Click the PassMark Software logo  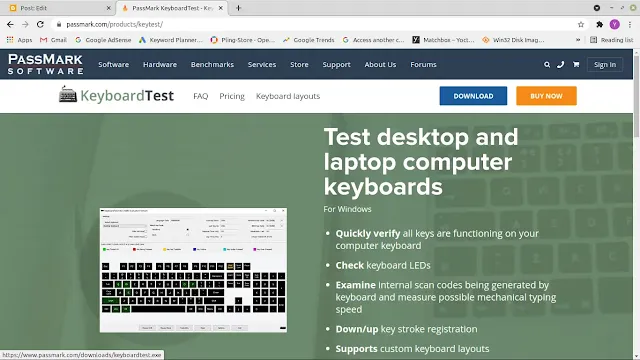[45, 64]
